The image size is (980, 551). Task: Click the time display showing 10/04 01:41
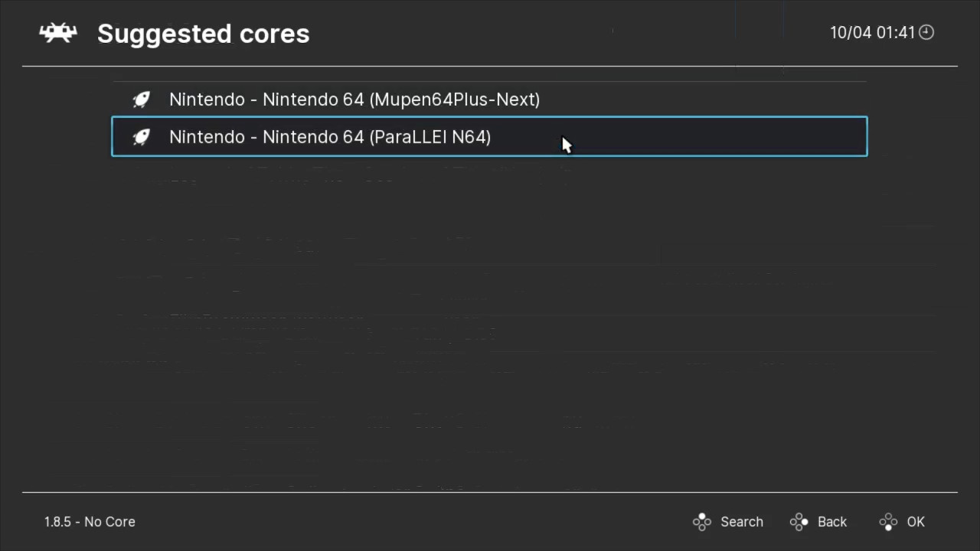coord(872,32)
